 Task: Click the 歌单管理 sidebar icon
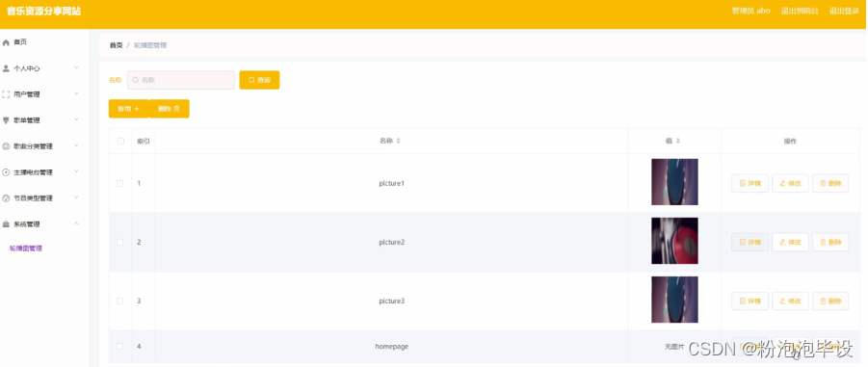(6, 120)
